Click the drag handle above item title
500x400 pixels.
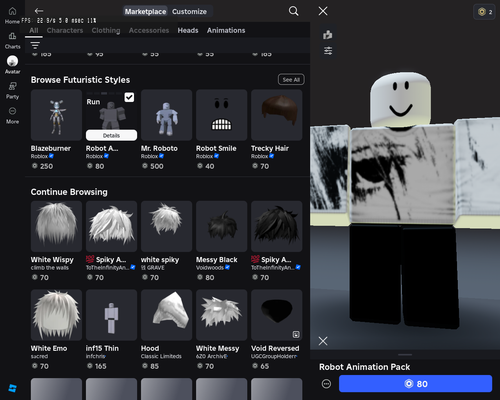pyautogui.click(x=405, y=355)
